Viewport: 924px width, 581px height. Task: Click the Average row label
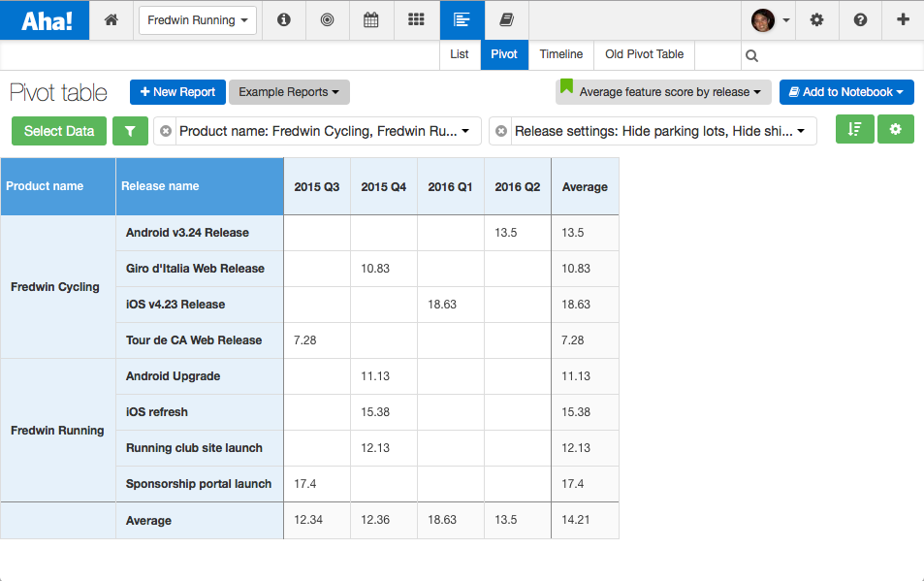click(x=200, y=521)
